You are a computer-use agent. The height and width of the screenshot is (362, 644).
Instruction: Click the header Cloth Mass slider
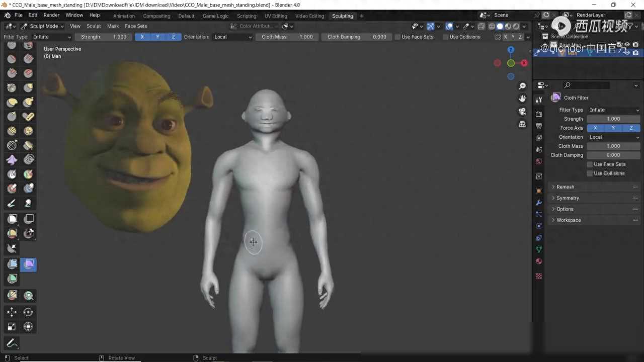coord(287,37)
